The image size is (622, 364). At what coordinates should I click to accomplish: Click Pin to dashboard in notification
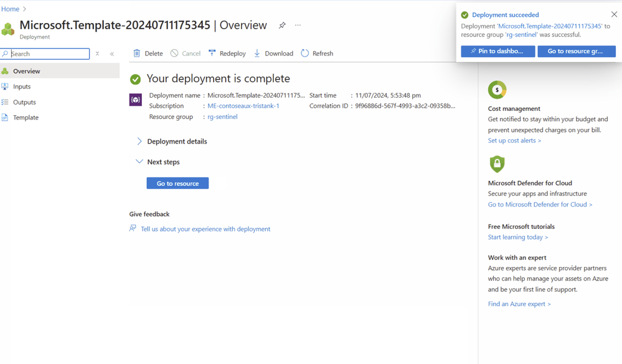click(x=498, y=51)
